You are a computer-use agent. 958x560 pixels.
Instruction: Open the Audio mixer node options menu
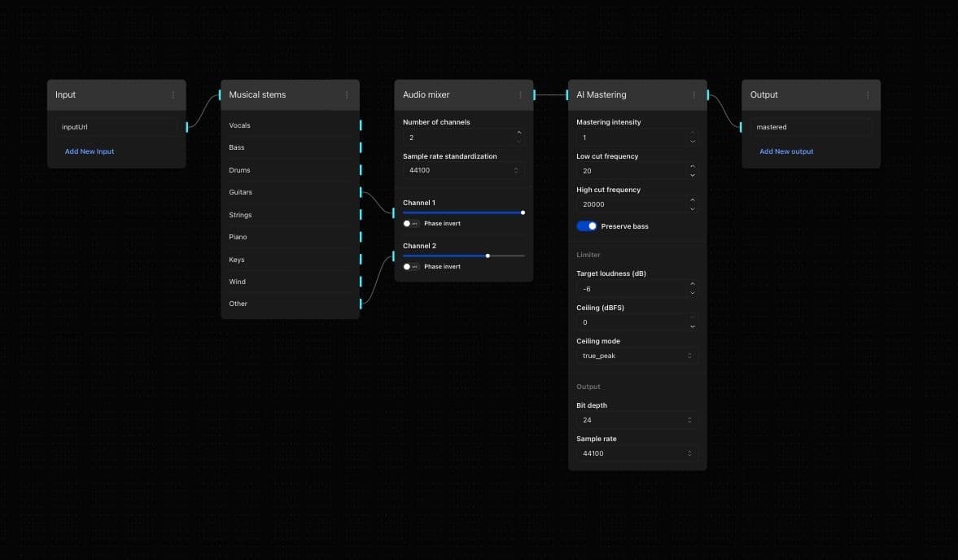(x=520, y=95)
